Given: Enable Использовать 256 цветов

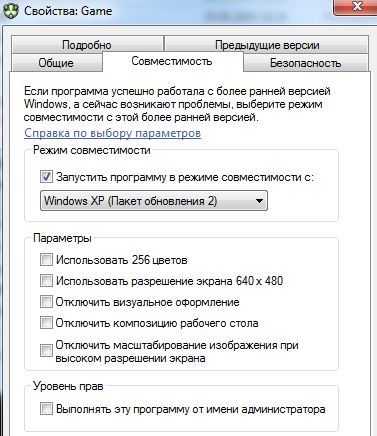Looking at the screenshot, I should click(x=46, y=260).
